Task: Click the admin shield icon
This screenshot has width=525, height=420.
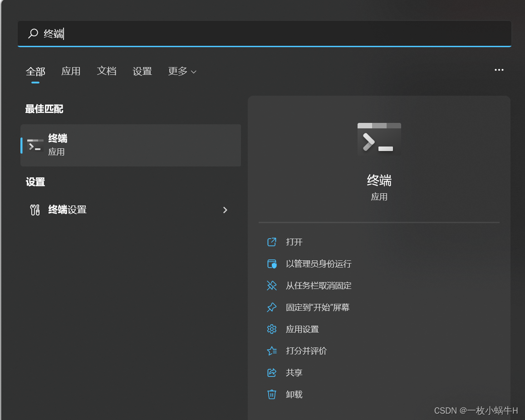Action: 271,264
